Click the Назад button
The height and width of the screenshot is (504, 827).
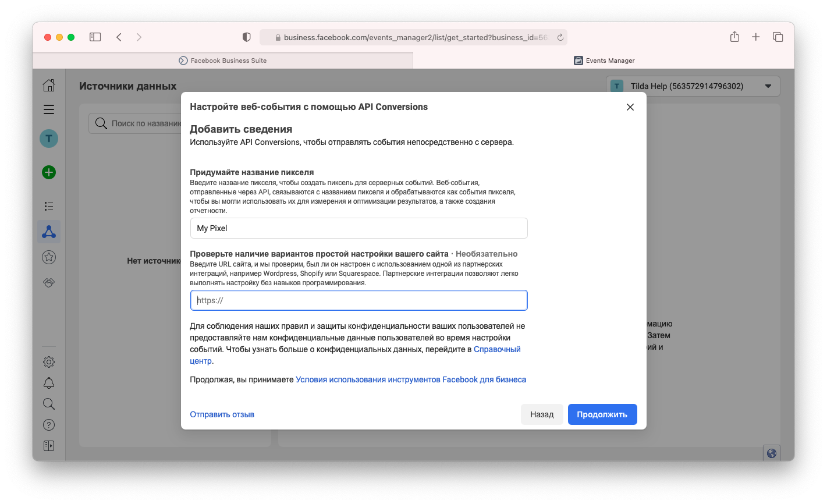(542, 414)
